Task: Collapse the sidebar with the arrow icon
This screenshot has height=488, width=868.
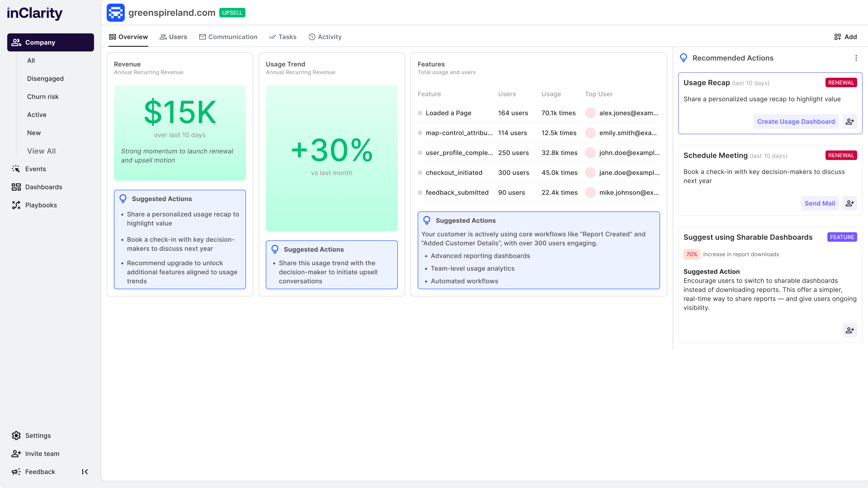Action: (85, 472)
